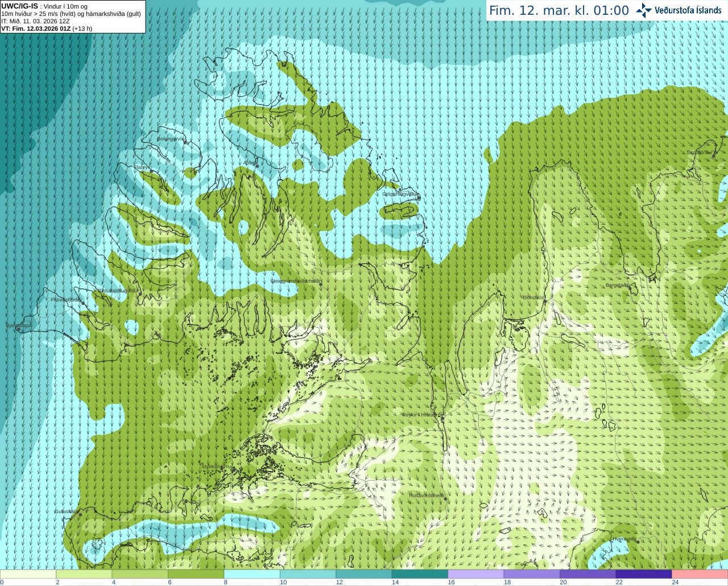This screenshot has width=728, height=586.
Task: Click the 'VT: Fim. 12.03.2026 01Z' line
Action: click(47, 28)
